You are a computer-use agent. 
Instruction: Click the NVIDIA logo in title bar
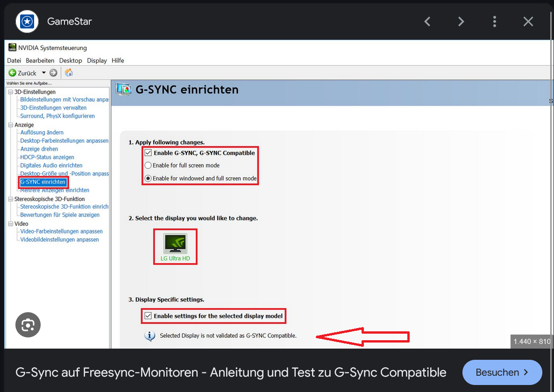(12, 47)
